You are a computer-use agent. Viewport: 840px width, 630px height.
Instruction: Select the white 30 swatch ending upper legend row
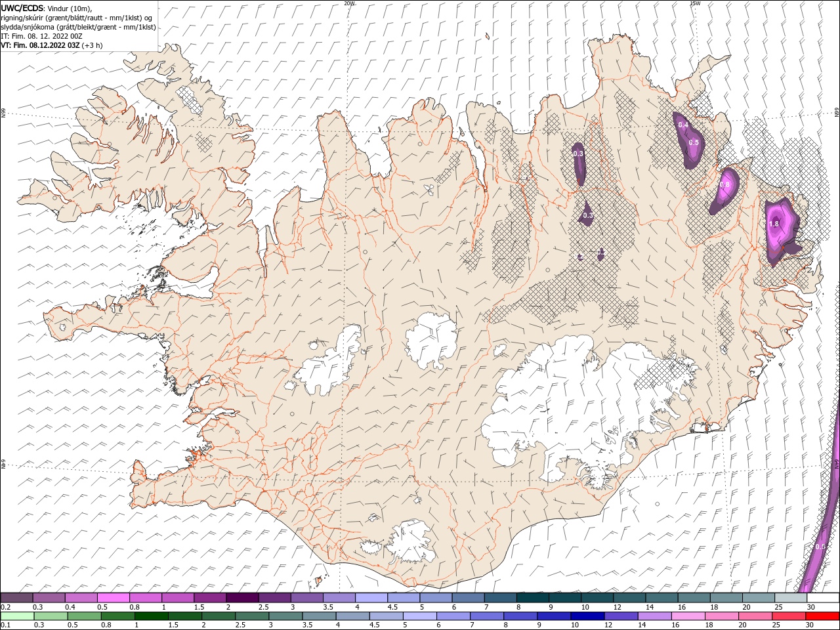point(823,598)
